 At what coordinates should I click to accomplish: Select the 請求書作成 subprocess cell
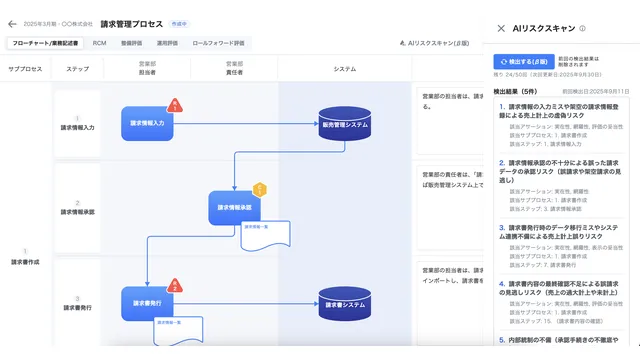click(25, 257)
